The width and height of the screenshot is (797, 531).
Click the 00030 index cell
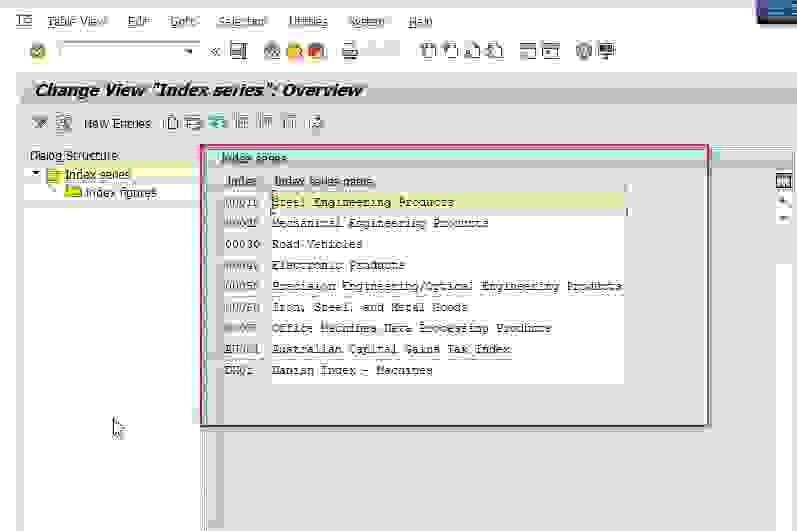[243, 244]
